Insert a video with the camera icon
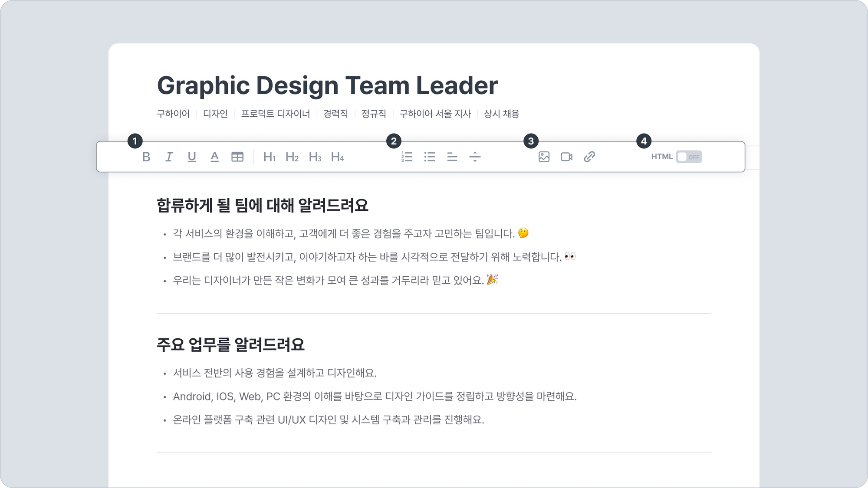868x488 pixels. [x=566, y=157]
